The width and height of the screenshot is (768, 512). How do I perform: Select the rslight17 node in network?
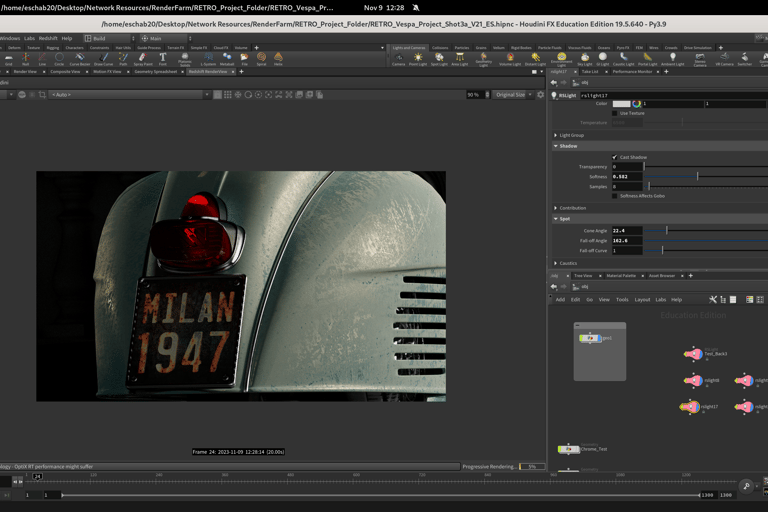tap(690, 406)
